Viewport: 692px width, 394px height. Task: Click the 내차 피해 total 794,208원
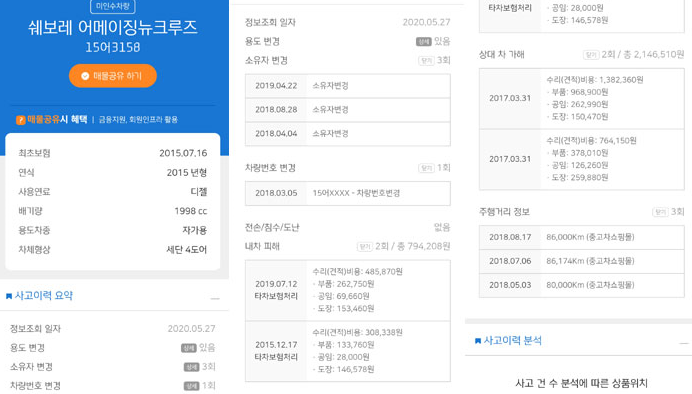pyautogui.click(x=429, y=246)
